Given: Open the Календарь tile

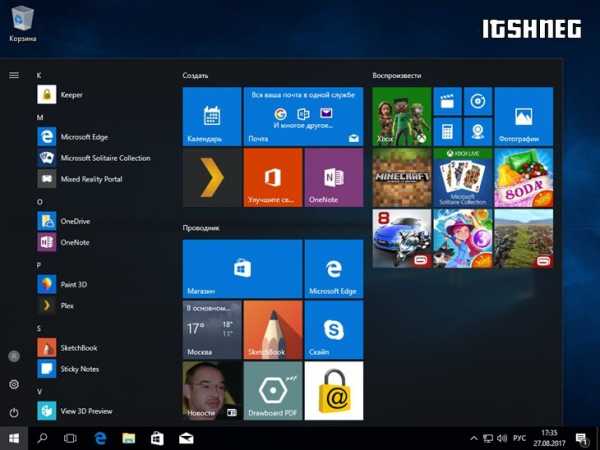Looking at the screenshot, I should [212, 116].
